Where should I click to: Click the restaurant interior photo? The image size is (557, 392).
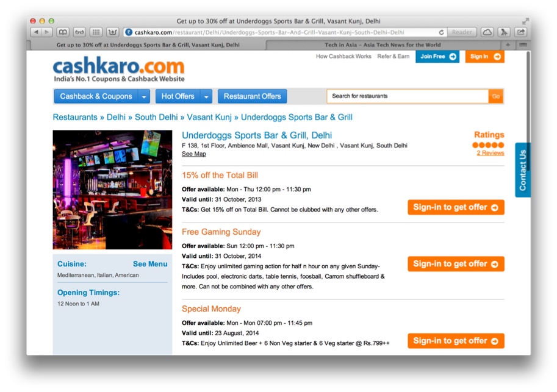pos(113,190)
